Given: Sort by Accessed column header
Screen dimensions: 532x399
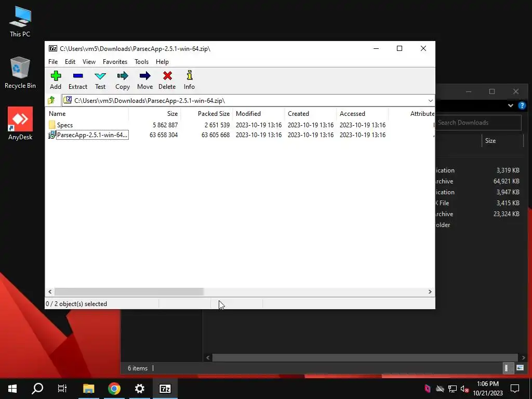Looking at the screenshot, I should tap(362, 114).
